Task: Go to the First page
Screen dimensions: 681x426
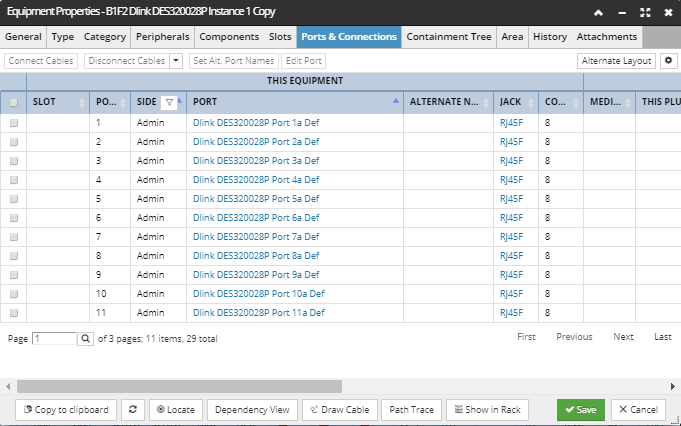Action: (x=526, y=337)
